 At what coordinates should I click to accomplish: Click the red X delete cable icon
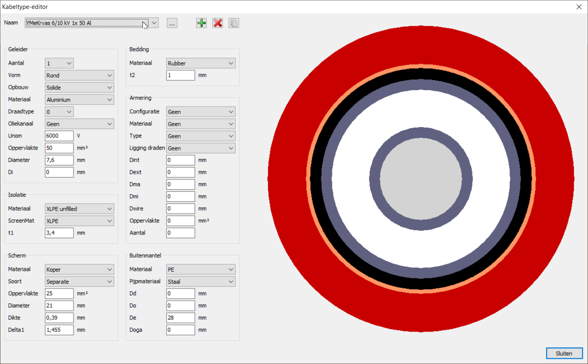point(218,23)
